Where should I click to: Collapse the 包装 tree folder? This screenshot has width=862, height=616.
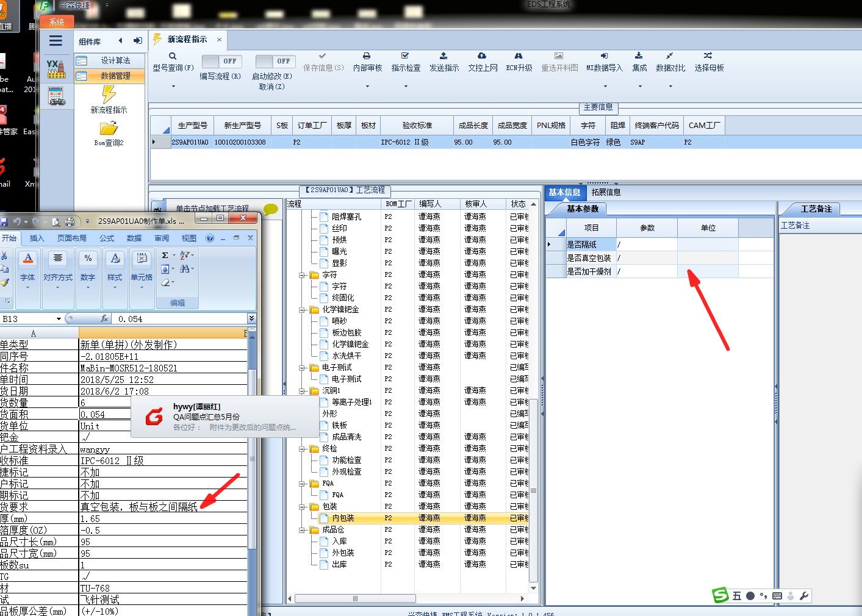[302, 507]
